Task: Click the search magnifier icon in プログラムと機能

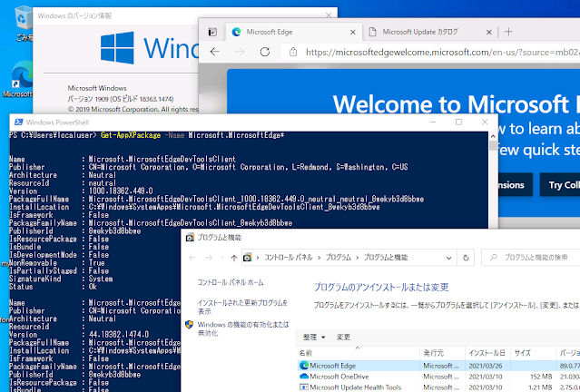Action: (x=494, y=258)
